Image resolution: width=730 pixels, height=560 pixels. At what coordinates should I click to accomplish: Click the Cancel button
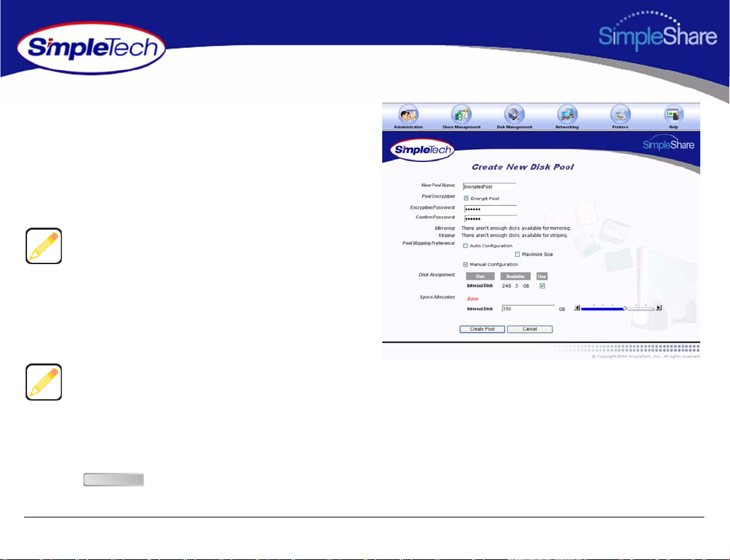coord(530,330)
